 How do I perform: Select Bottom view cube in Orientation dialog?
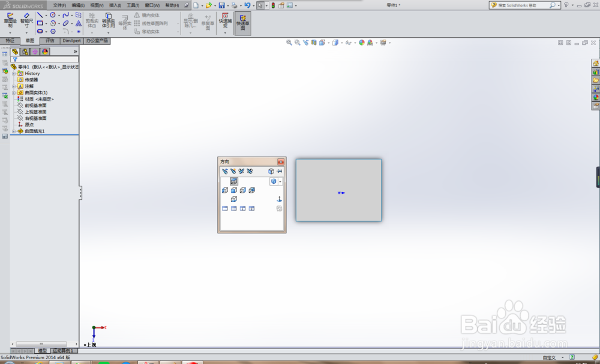coord(233,199)
